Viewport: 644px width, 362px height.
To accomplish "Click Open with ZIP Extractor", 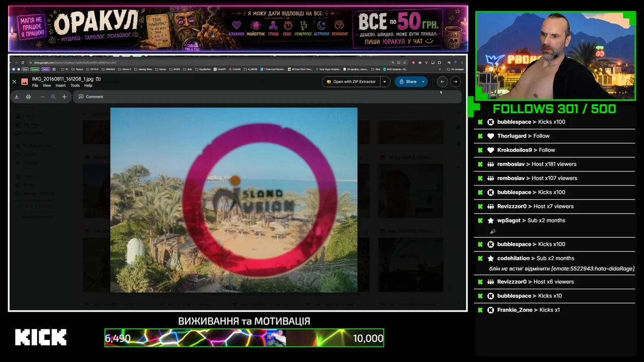I will point(351,81).
